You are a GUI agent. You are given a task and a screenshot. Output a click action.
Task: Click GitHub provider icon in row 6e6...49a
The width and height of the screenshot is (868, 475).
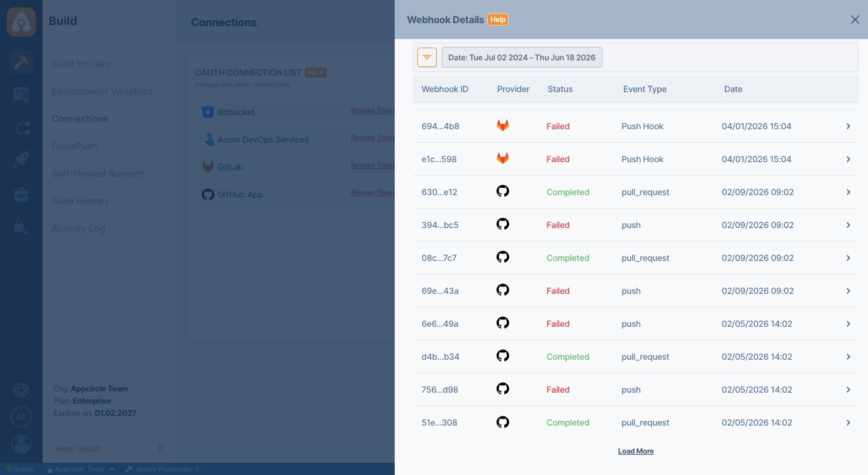click(x=503, y=323)
